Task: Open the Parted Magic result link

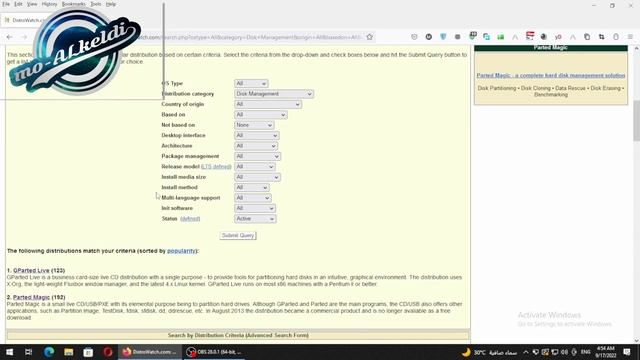Action: click(31, 298)
